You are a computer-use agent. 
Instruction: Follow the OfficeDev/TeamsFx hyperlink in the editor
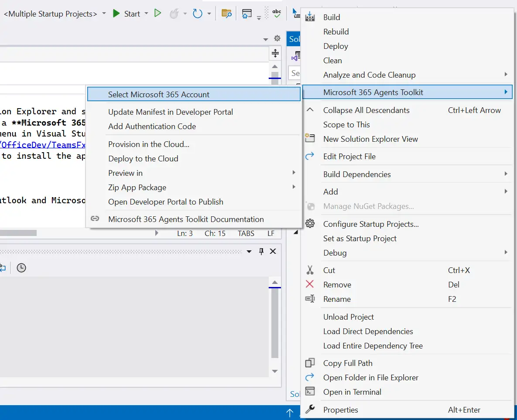41,144
